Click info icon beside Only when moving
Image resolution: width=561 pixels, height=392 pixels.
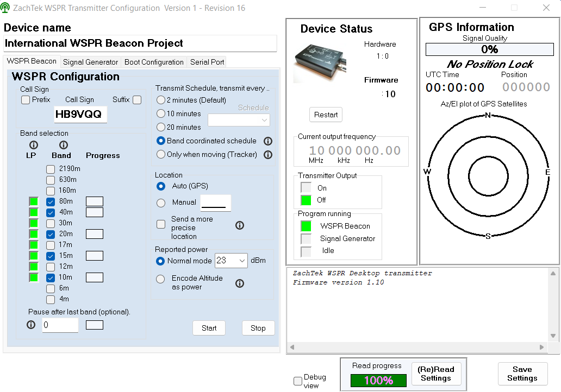(268, 155)
